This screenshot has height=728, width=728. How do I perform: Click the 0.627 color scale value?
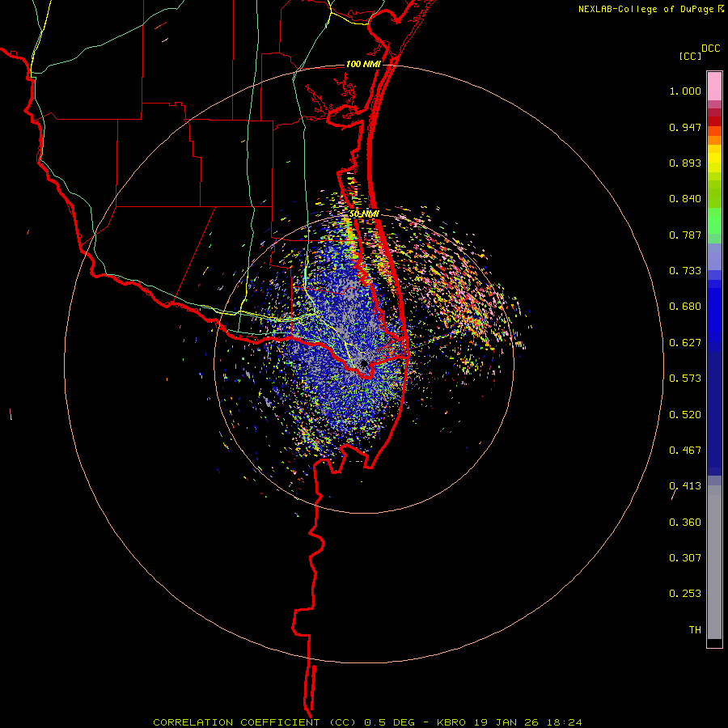click(x=685, y=343)
